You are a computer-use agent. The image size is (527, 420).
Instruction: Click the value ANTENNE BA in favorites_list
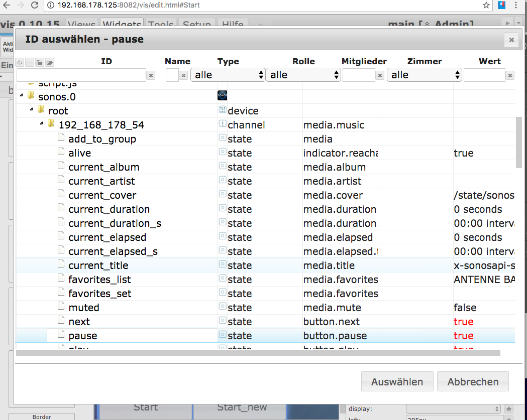(484, 279)
